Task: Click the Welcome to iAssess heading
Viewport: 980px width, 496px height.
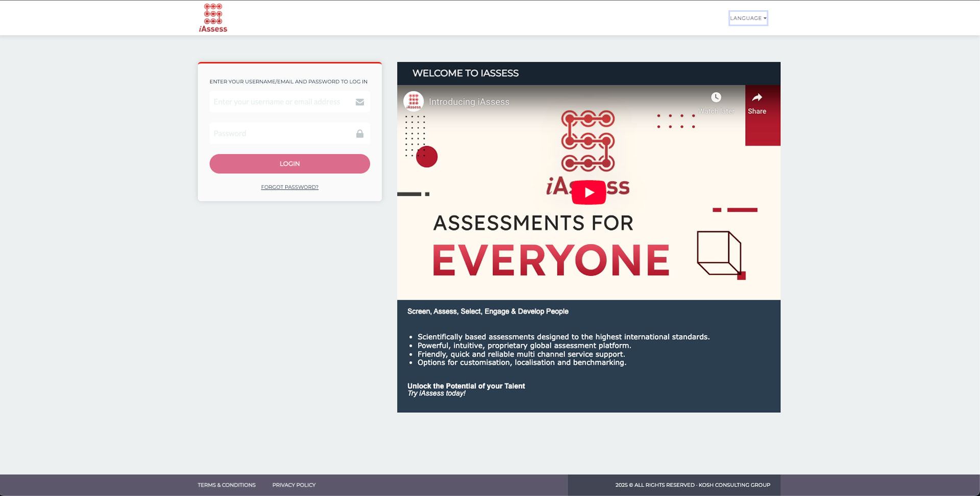Action: (465, 73)
